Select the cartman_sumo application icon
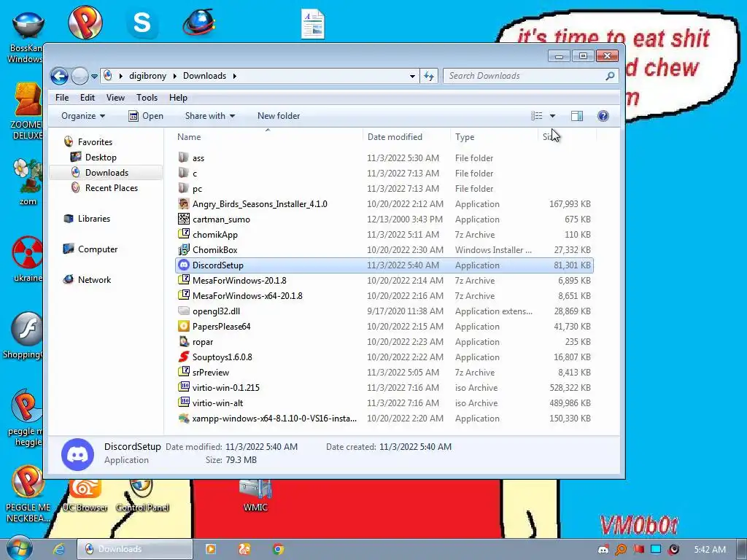747x560 pixels. 183,219
